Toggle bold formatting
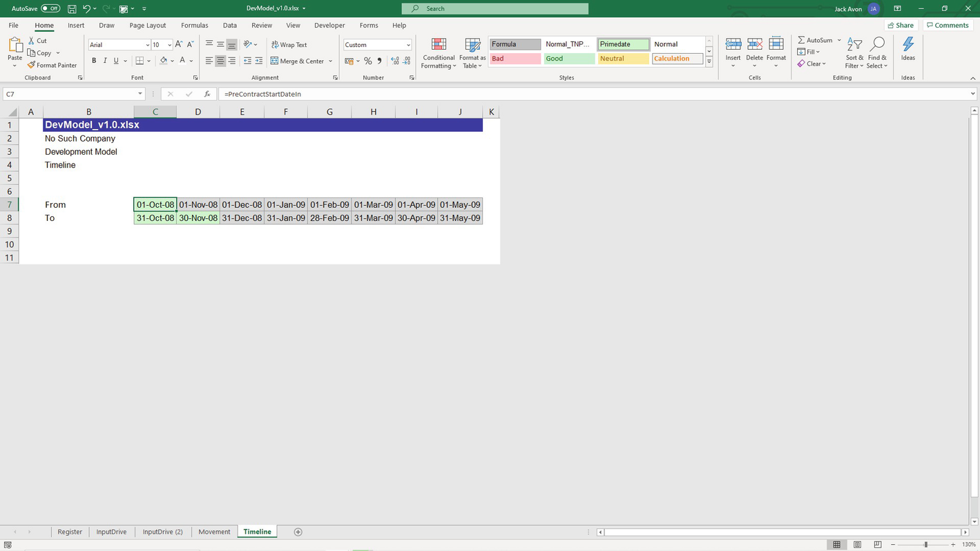The height and width of the screenshot is (551, 980). [94, 61]
